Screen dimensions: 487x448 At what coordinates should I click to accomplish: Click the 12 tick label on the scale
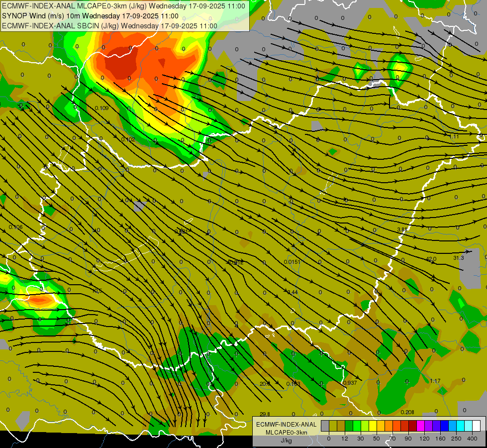coord(345,439)
